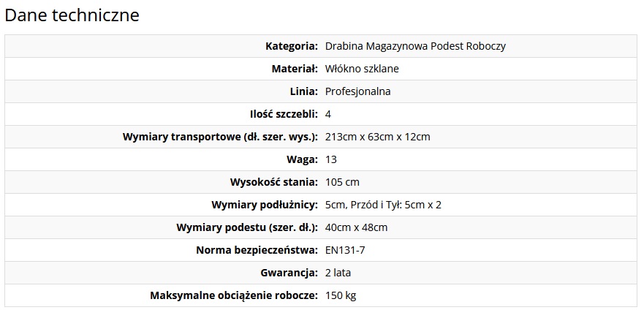Select the '213cm x 63cm x 12cm' value
Image resolution: width=644 pixels, height=310 pixels.
point(377,137)
